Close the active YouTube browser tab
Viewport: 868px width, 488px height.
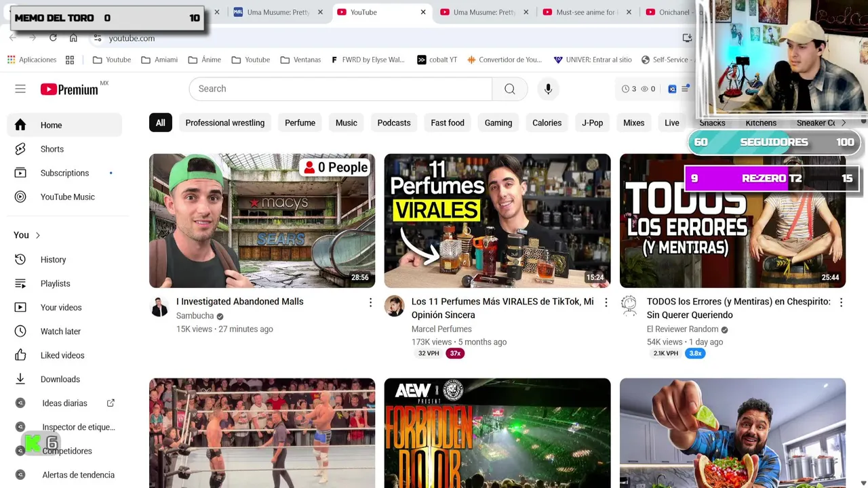pyautogui.click(x=423, y=12)
